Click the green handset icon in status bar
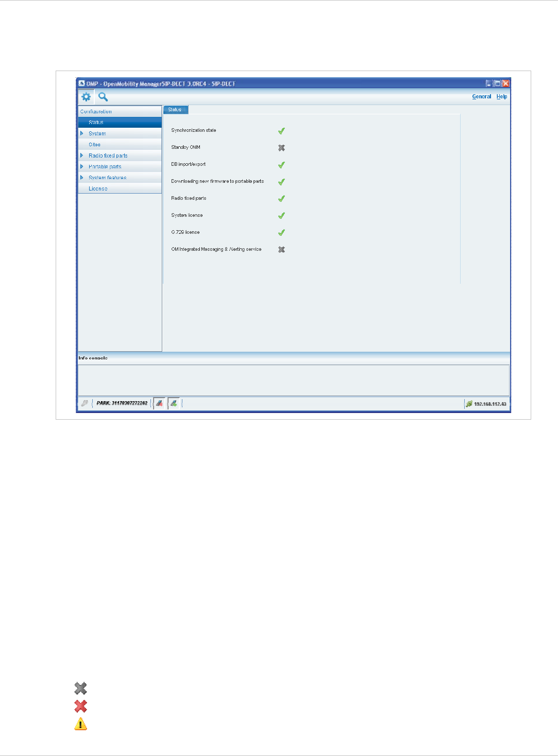Image resolution: width=558 pixels, height=756 pixels. tap(174, 403)
